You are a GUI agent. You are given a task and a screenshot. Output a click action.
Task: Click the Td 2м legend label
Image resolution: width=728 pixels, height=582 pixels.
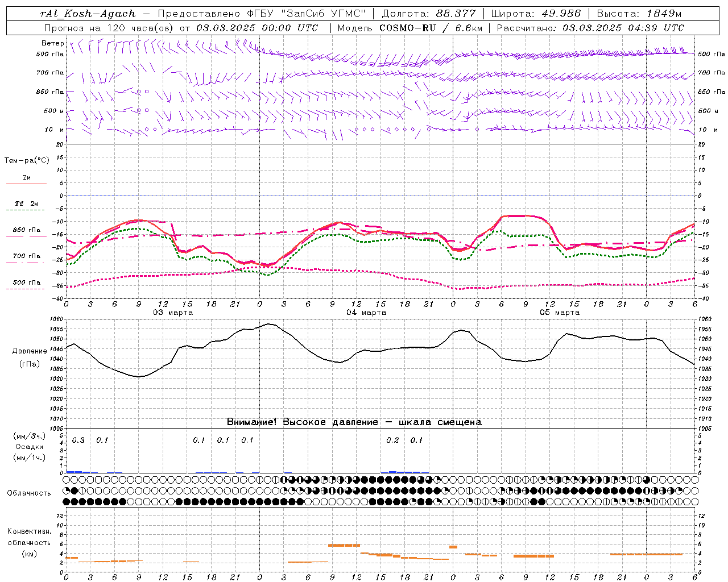point(27,203)
